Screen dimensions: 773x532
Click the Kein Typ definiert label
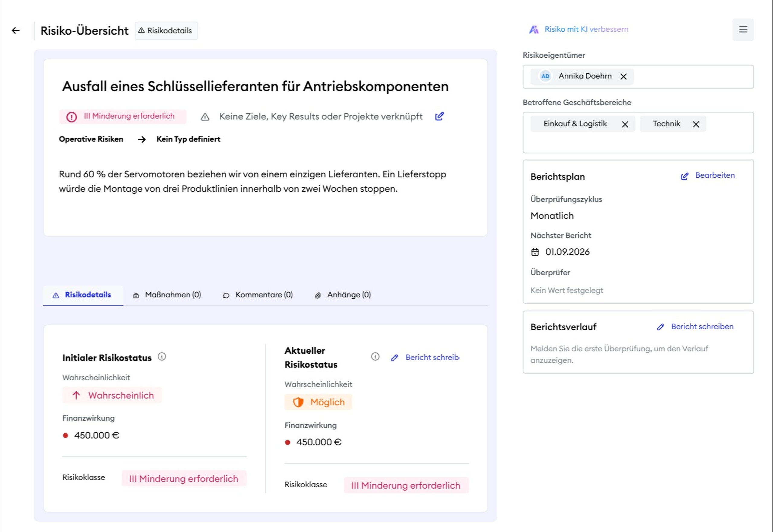pyautogui.click(x=188, y=139)
